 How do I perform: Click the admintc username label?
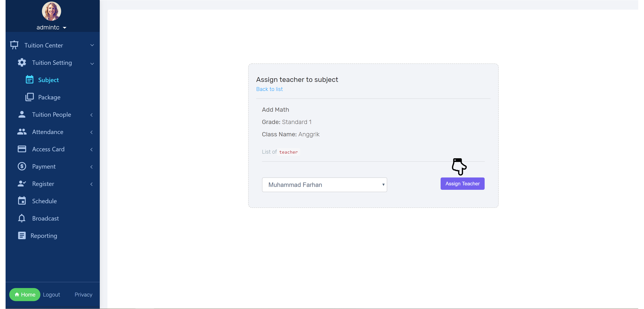pyautogui.click(x=48, y=27)
